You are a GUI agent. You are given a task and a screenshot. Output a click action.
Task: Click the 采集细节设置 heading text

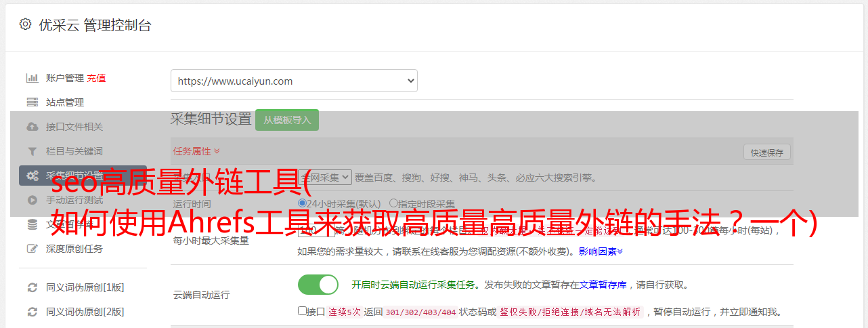pyautogui.click(x=211, y=119)
